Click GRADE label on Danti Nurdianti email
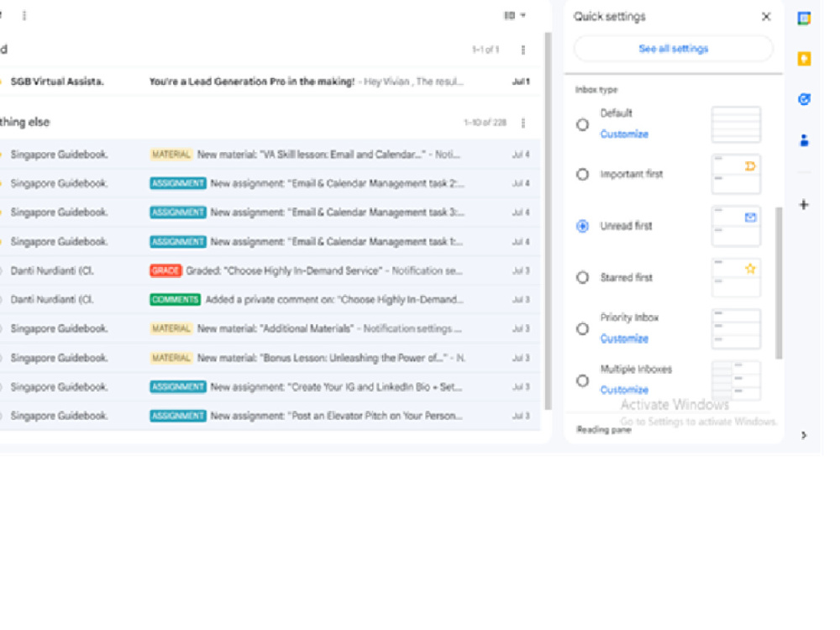This screenshot has width=840, height=630. 165,270
